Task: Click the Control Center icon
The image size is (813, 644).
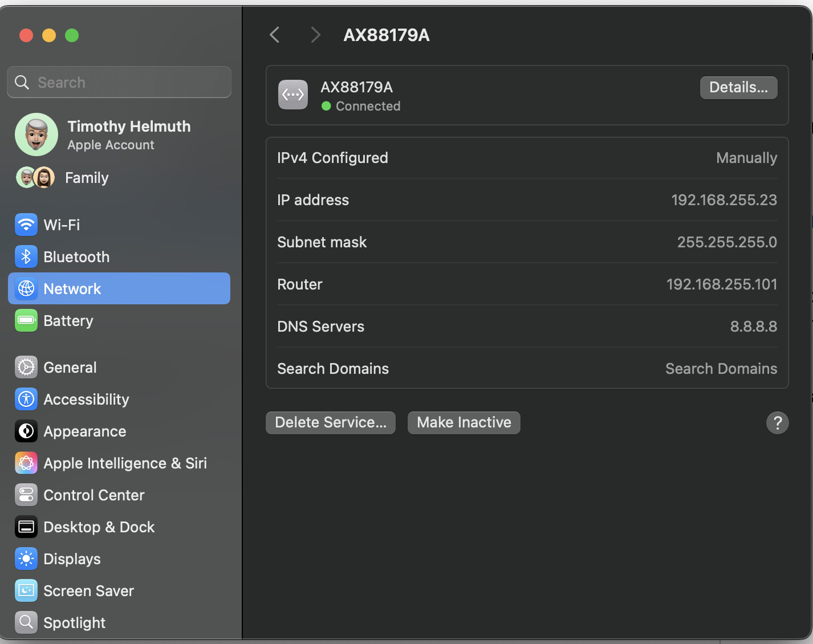Action: coord(26,495)
